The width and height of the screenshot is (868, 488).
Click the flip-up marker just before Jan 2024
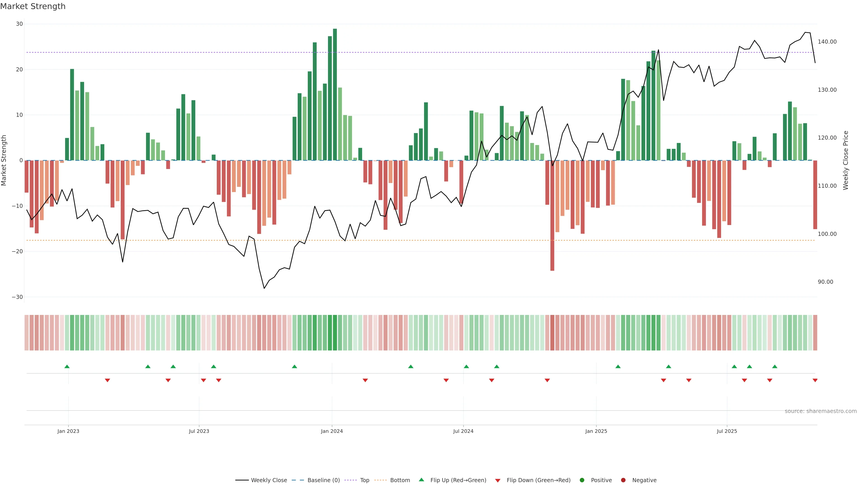(x=295, y=366)
